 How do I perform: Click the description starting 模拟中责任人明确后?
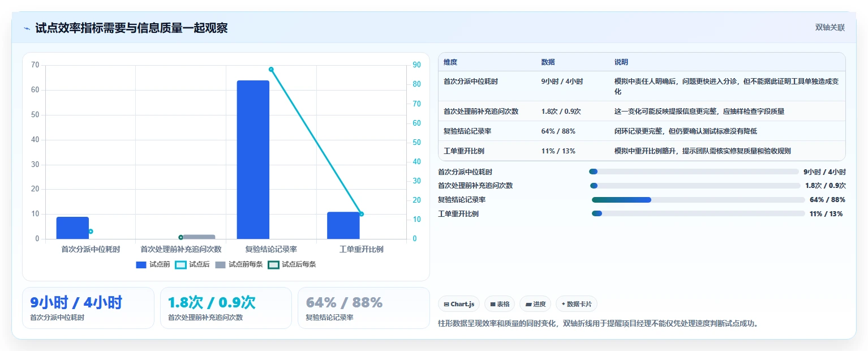tap(727, 87)
